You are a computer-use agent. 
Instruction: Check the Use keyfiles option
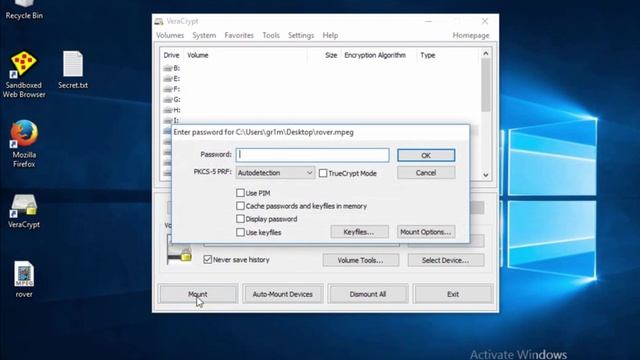(x=240, y=232)
